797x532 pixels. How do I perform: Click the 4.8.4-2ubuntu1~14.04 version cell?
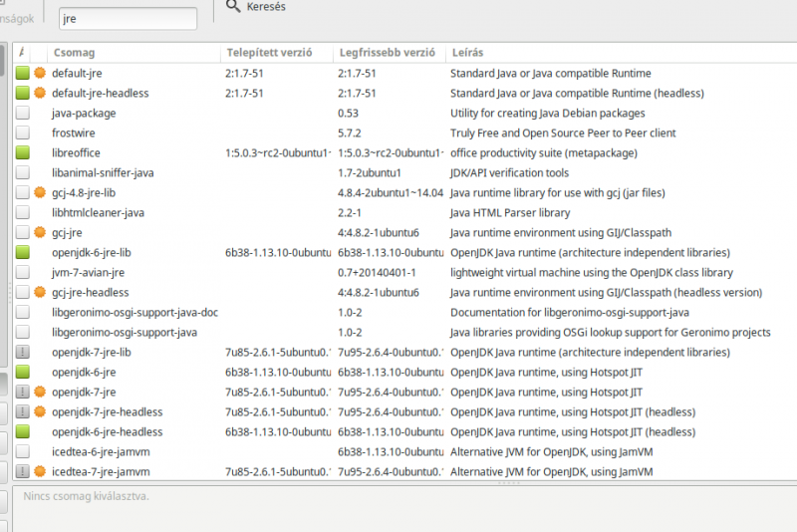coord(391,192)
